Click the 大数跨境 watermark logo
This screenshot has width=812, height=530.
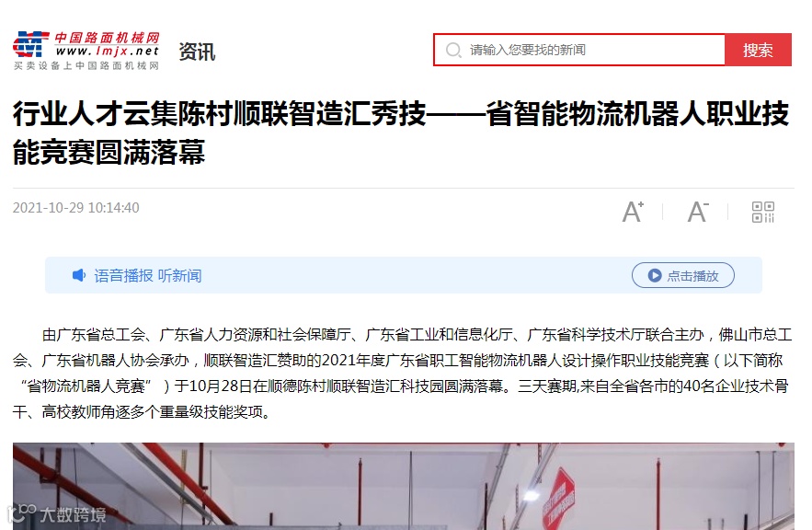[57, 514]
